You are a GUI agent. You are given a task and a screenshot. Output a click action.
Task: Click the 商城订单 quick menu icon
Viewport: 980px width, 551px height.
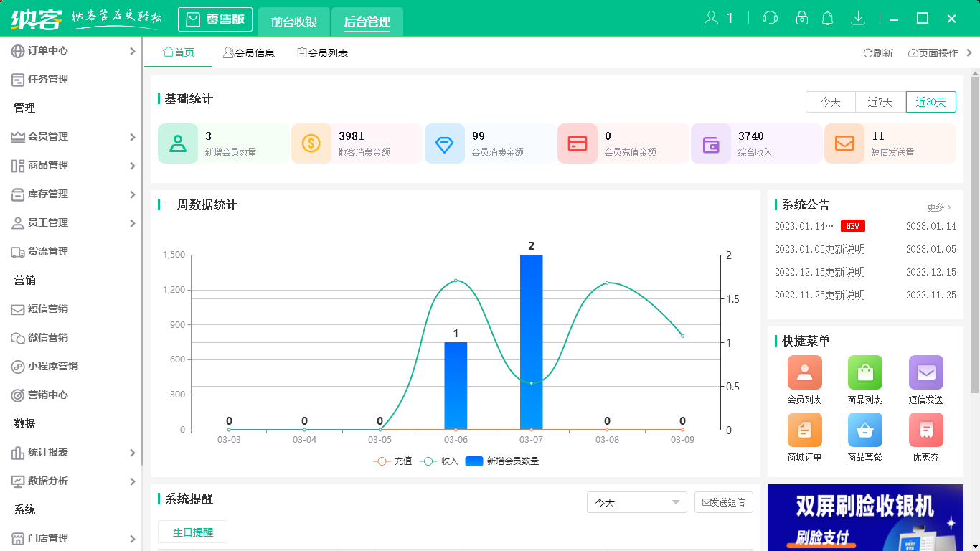coord(804,430)
